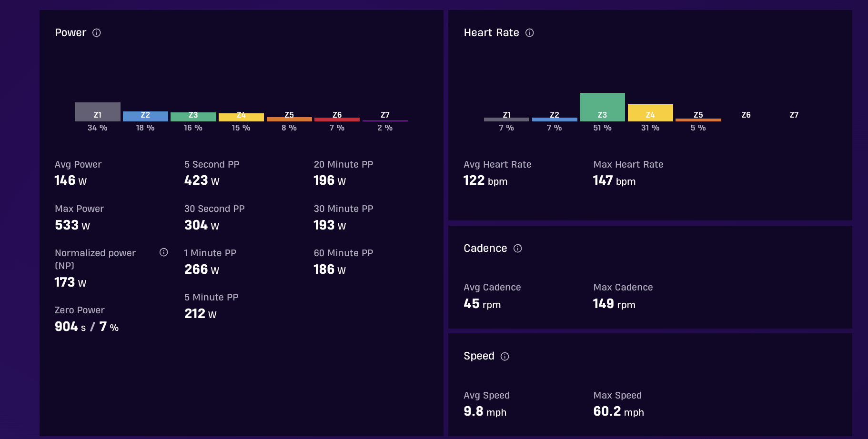Select the 5 Minute PP value 212 W
The image size is (868, 439).
(x=201, y=314)
